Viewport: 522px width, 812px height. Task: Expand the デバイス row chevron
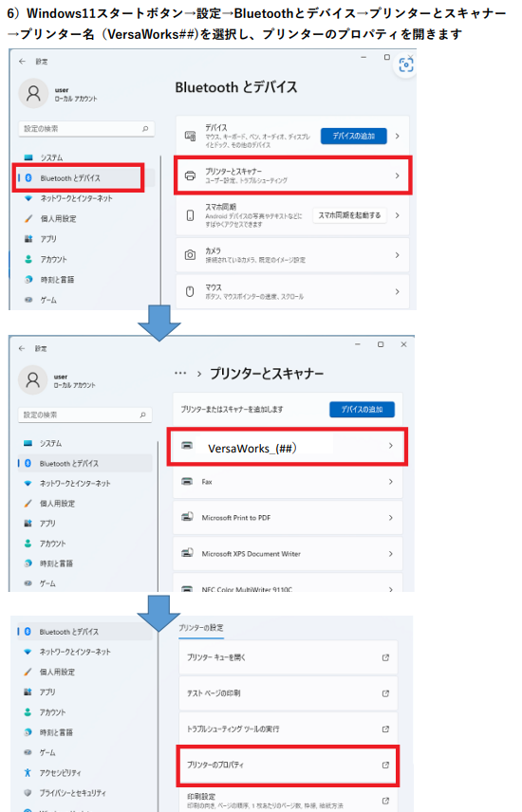397,137
